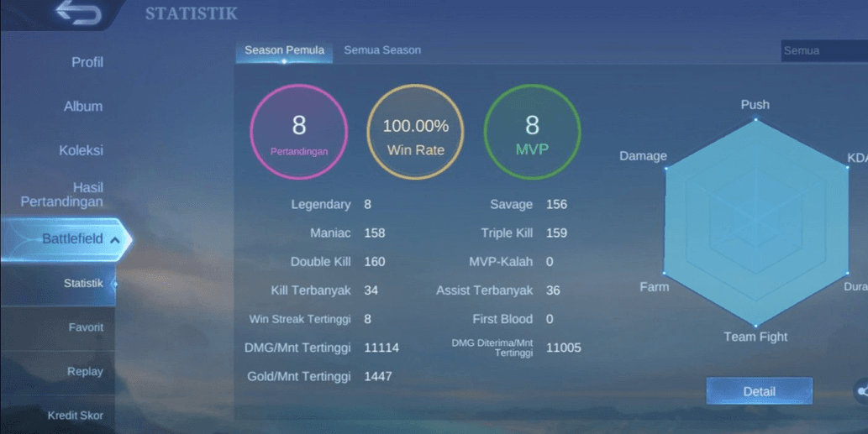Click the Legendary stat label
The width and height of the screenshot is (868, 434).
click(x=320, y=205)
